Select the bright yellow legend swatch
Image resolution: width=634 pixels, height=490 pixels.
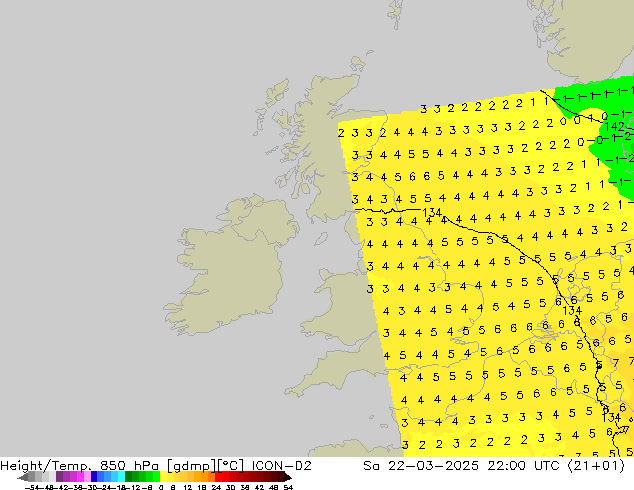(163, 477)
